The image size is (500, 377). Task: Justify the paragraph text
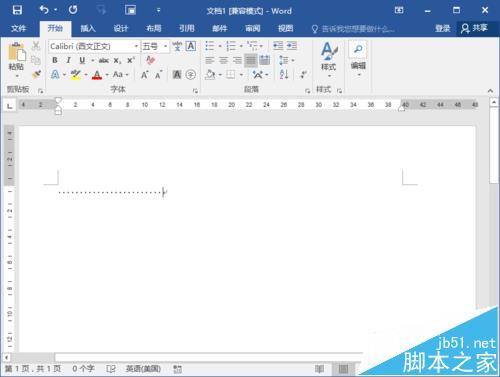[x=251, y=60]
